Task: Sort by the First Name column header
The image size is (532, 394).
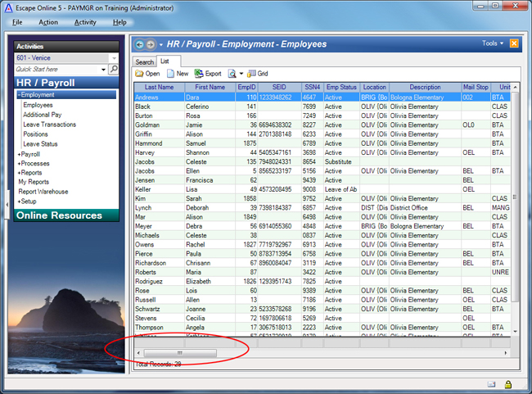Action: (210, 88)
